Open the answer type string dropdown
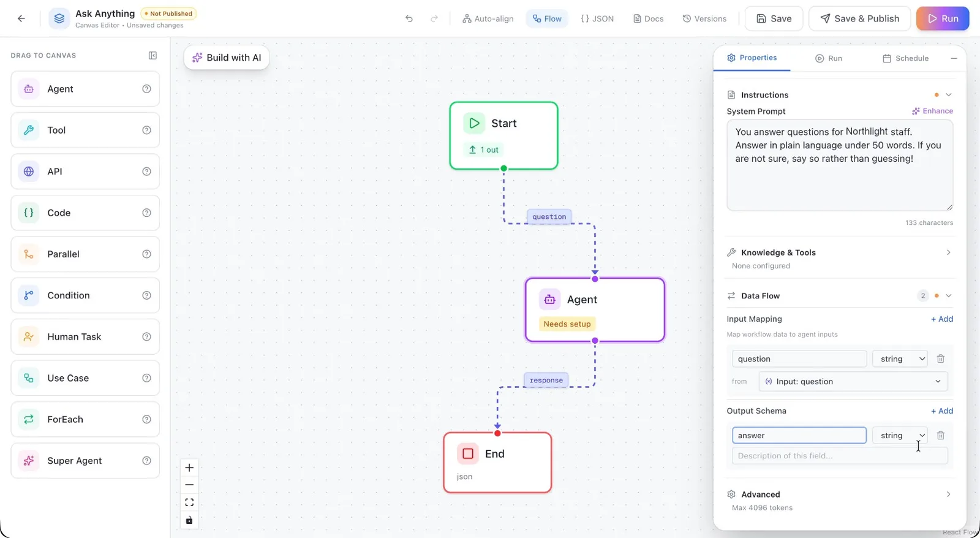Image resolution: width=980 pixels, height=538 pixels. [x=900, y=435]
